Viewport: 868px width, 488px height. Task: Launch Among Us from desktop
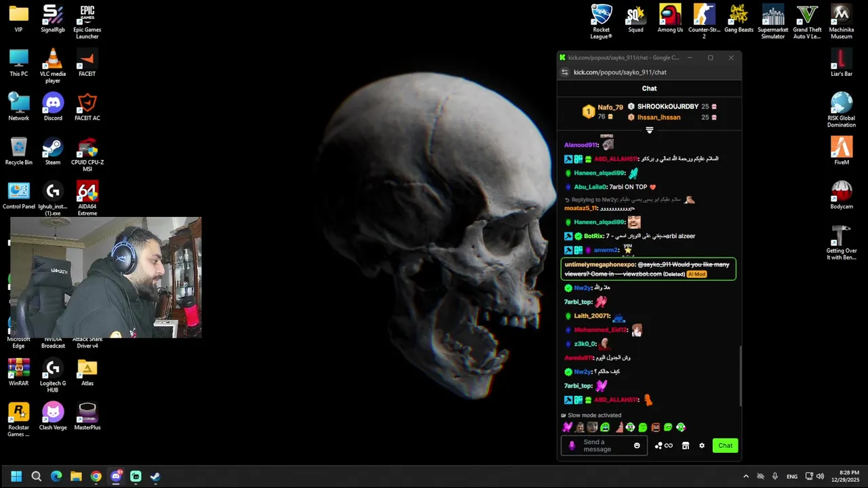click(670, 18)
